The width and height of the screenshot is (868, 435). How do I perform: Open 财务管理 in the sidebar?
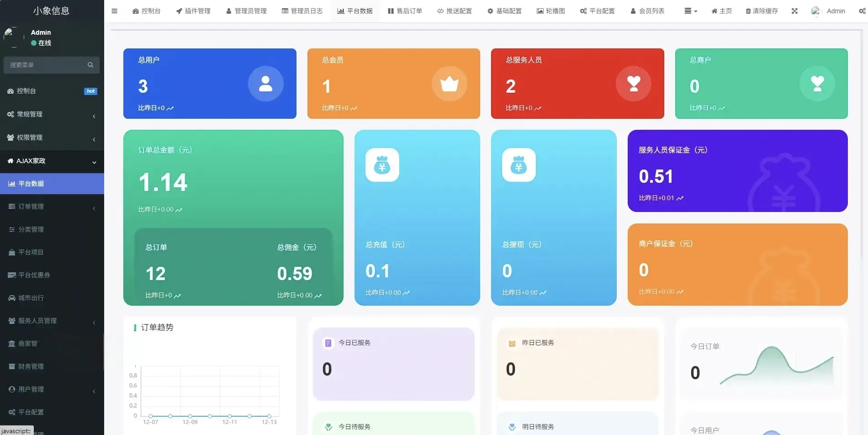(x=52, y=366)
